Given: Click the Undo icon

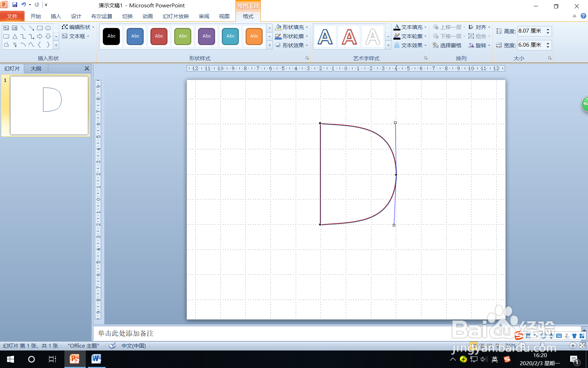Looking at the screenshot, I should click(23, 5).
